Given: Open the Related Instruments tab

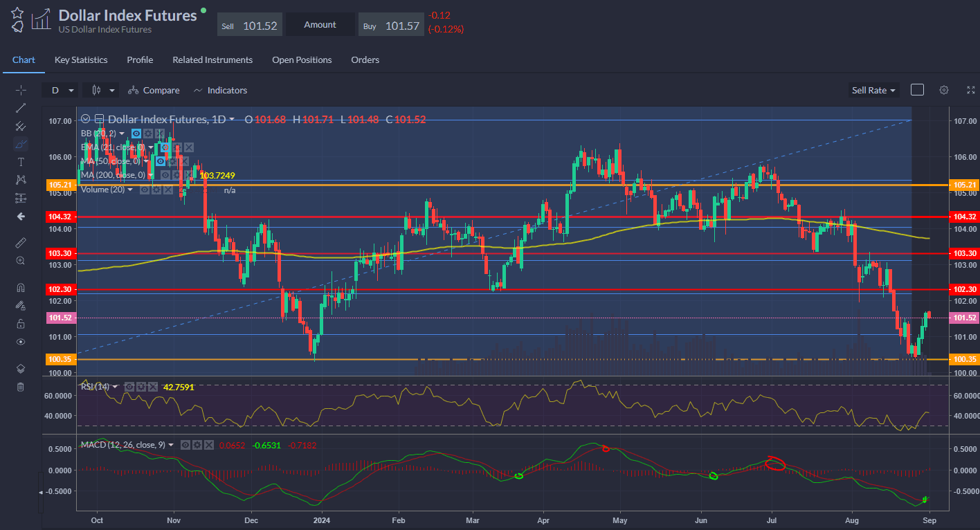Looking at the screenshot, I should [x=212, y=60].
